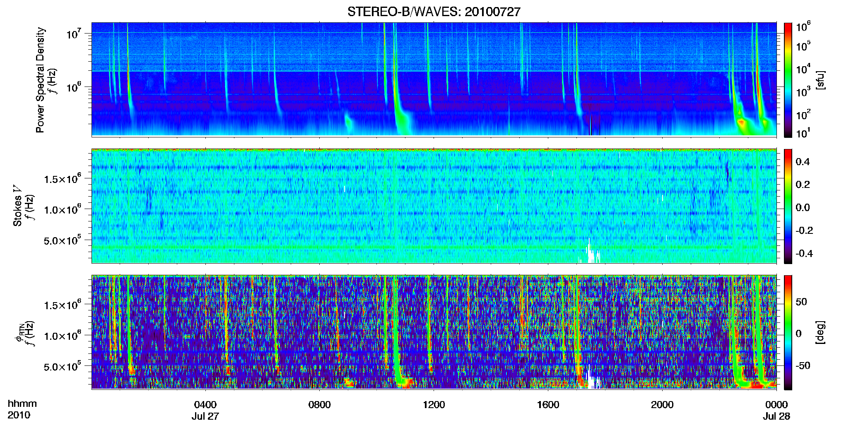Click the hhmm axis legend

(22, 404)
